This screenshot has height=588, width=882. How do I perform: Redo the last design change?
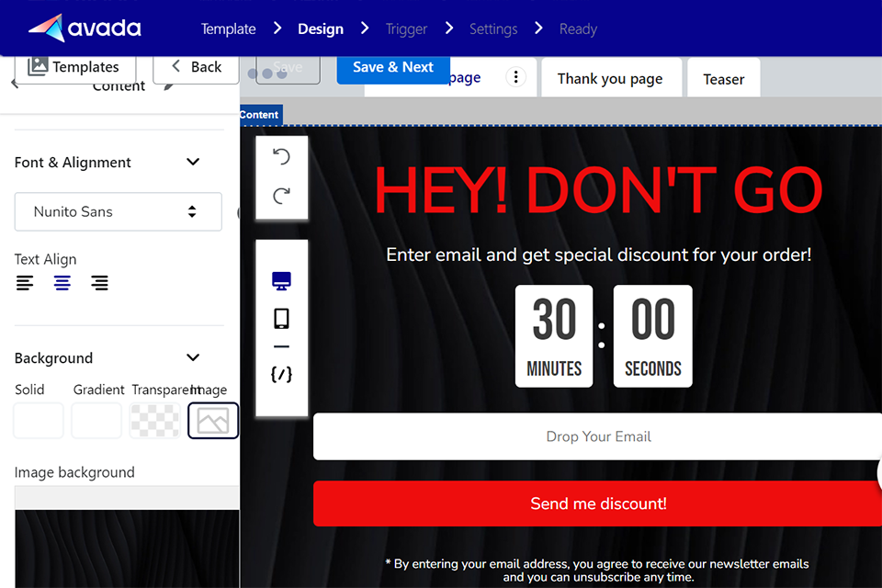point(281,196)
